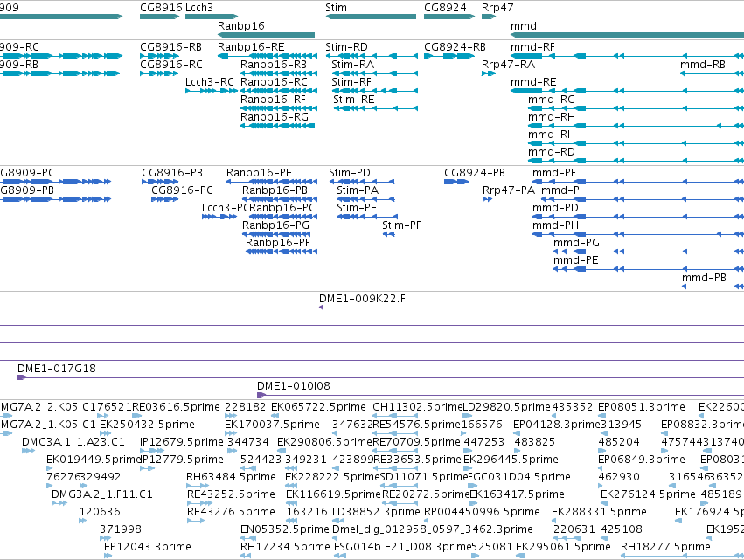Click the CG8916 gene label
Image resolution: width=744 pixels, height=560 pixels.
click(161, 8)
